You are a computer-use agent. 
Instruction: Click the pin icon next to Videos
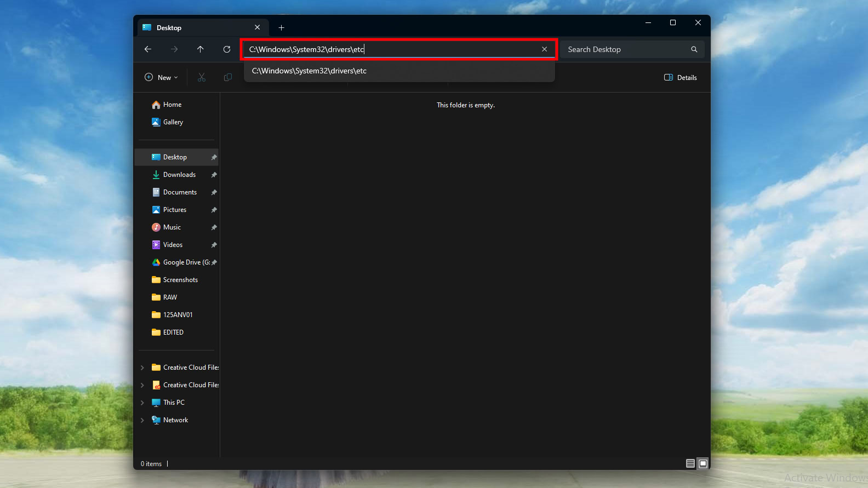tap(214, 245)
